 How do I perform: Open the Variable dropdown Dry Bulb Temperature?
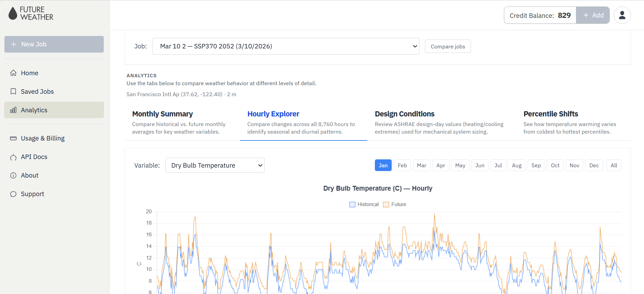[215, 165]
